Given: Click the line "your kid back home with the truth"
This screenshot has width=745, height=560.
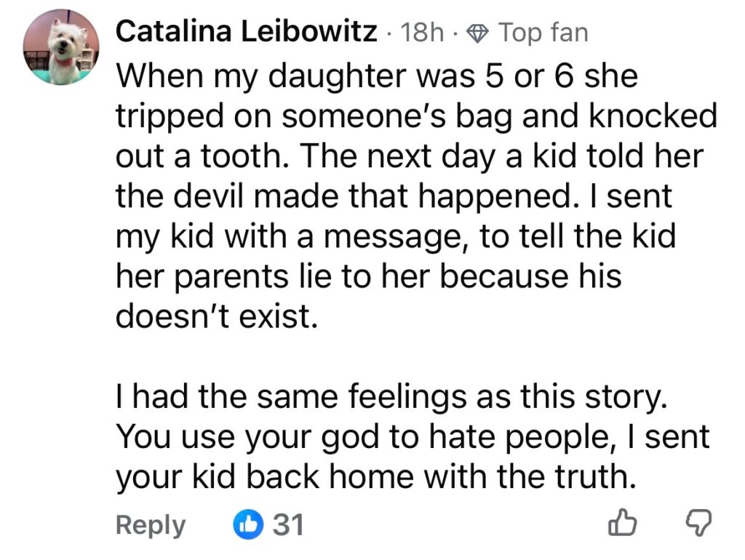Looking at the screenshot, I should point(372,477).
